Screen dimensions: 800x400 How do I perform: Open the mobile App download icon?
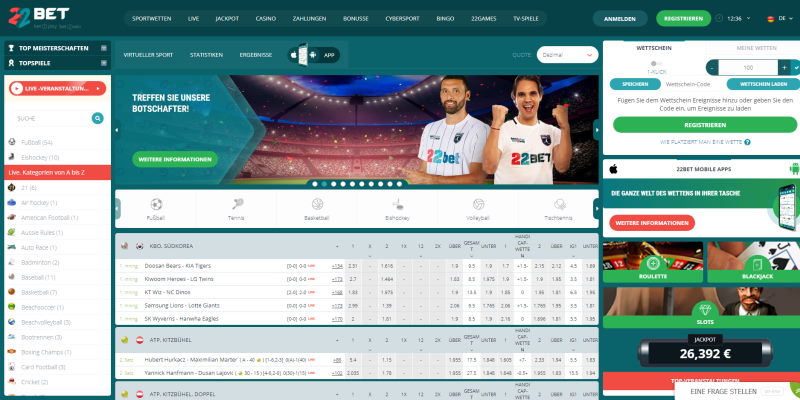point(314,55)
